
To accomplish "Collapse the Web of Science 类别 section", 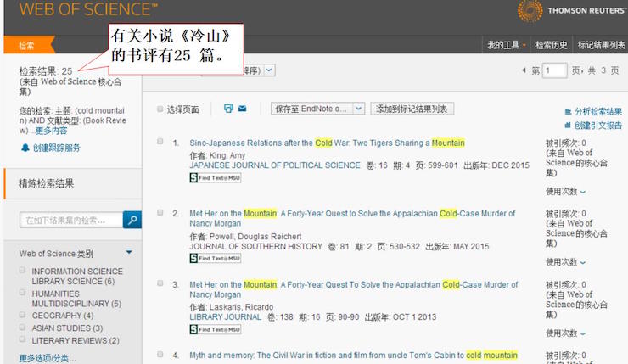I will (x=129, y=253).
